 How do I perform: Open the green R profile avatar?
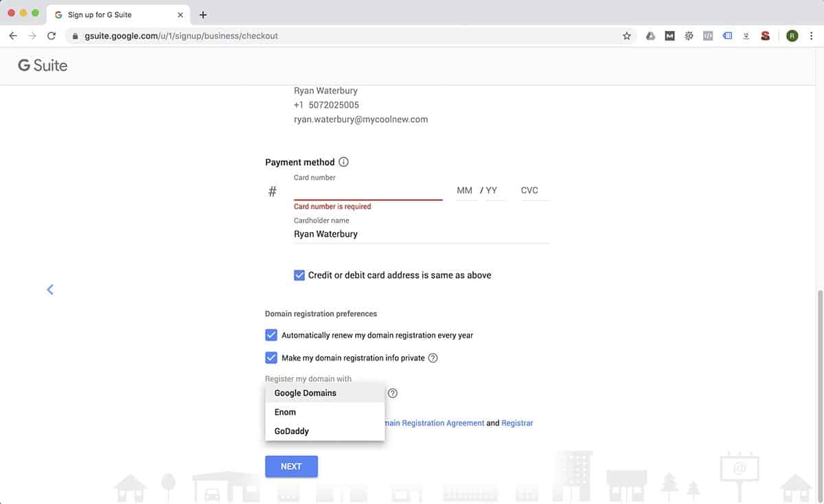(792, 36)
